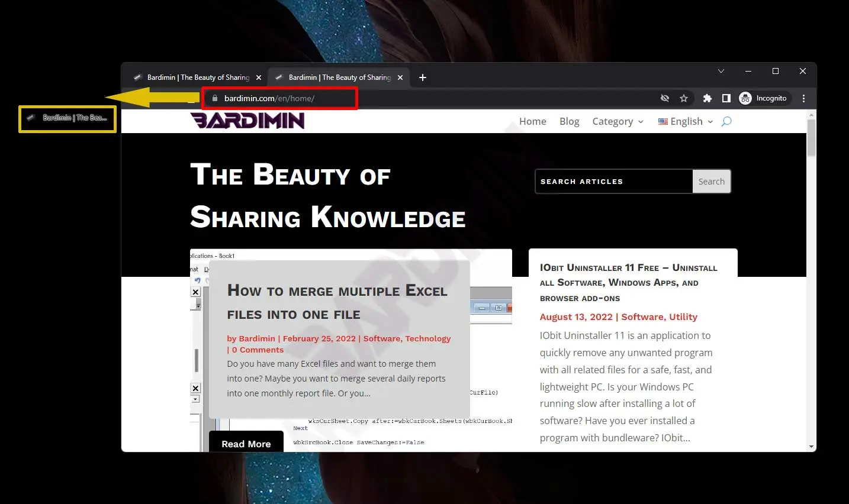The width and height of the screenshot is (849, 504).
Task: Click the page vertical scrollbar thumb
Action: [811, 138]
